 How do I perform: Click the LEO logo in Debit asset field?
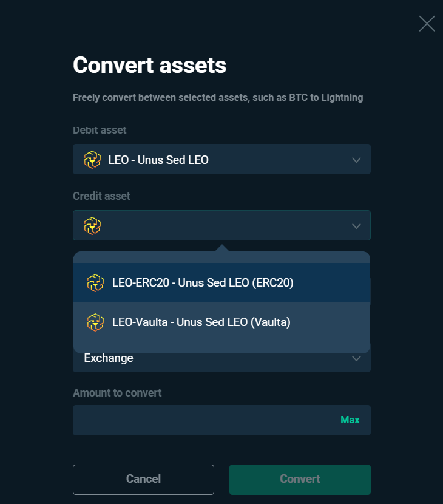92,160
